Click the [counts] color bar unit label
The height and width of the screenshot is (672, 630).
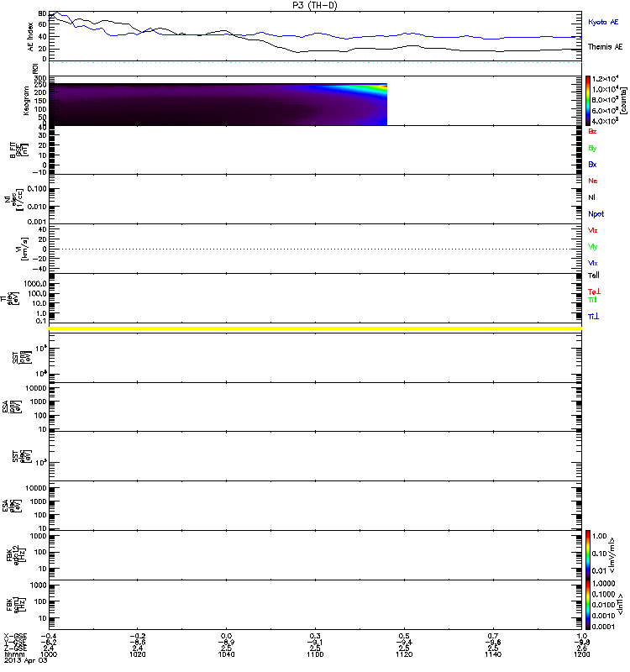coord(623,101)
